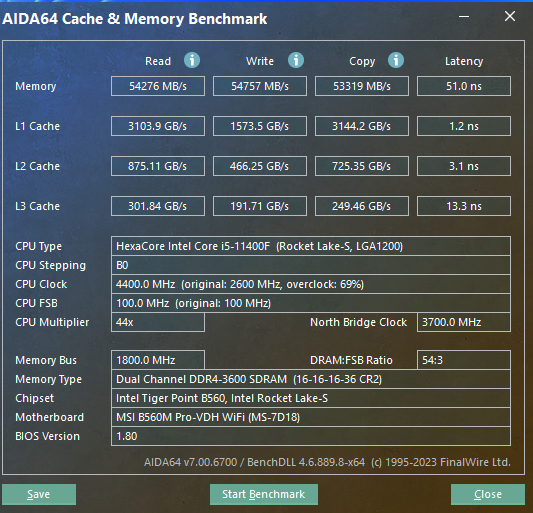This screenshot has width=533, height=513.
Task: Click the Read info icon
Action: pos(192,61)
